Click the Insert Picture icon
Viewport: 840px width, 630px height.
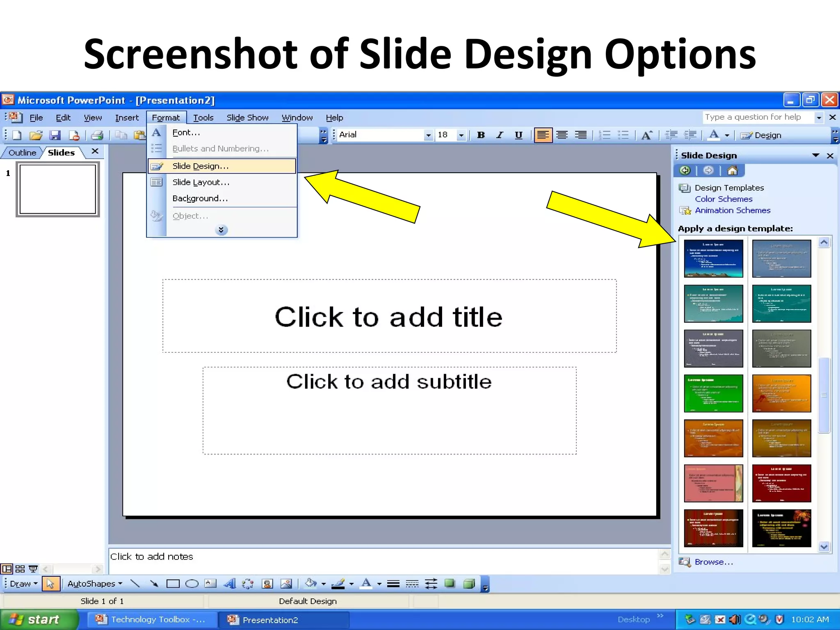click(x=286, y=583)
